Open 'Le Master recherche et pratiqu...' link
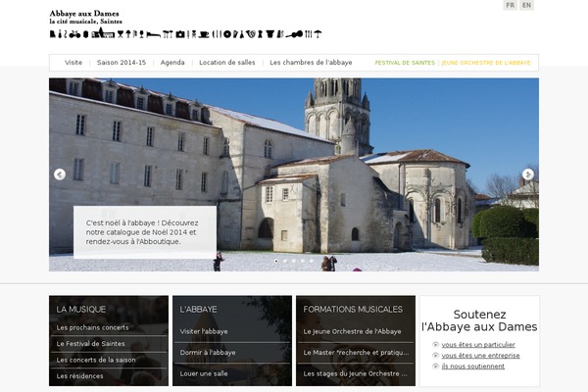588x392 pixels. pyautogui.click(x=356, y=353)
